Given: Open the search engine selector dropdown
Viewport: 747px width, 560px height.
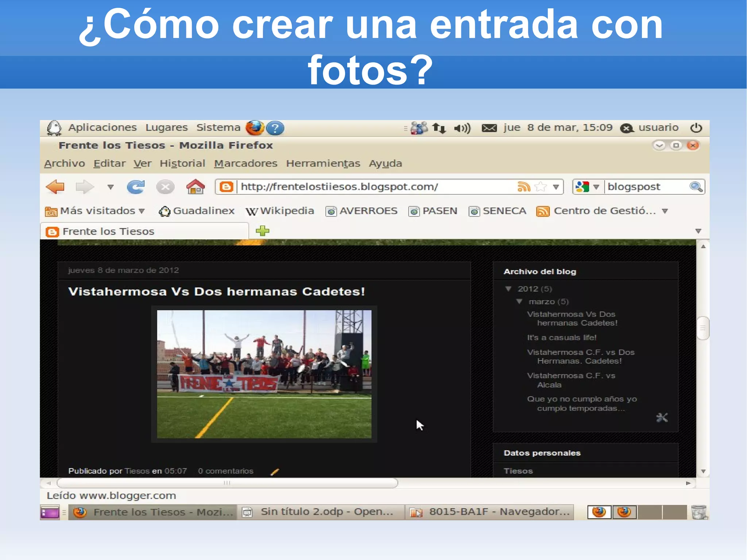Looking at the screenshot, I should (596, 187).
